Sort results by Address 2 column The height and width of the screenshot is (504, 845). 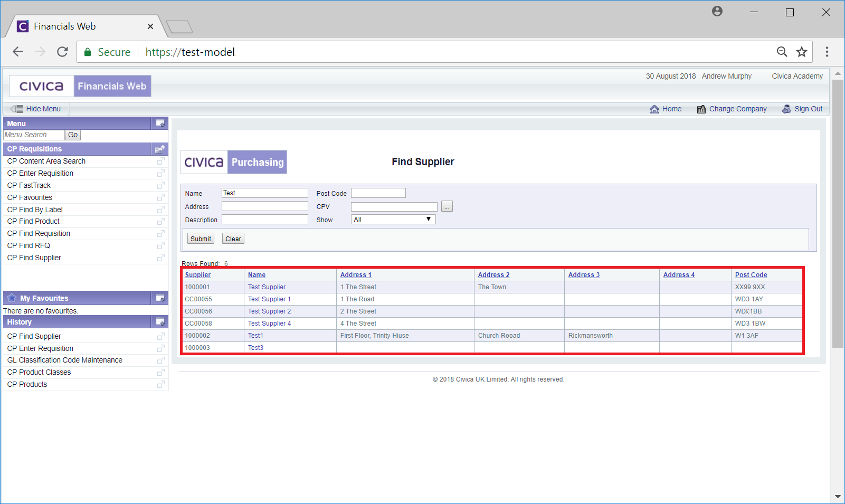click(x=493, y=275)
